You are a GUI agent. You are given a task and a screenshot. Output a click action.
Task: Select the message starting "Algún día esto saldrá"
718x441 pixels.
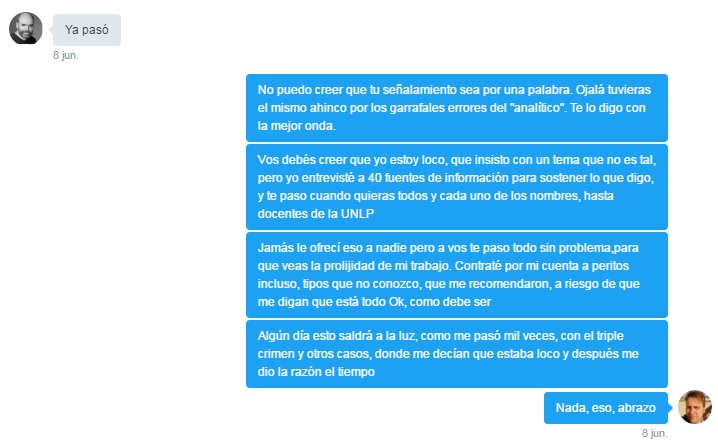457,354
